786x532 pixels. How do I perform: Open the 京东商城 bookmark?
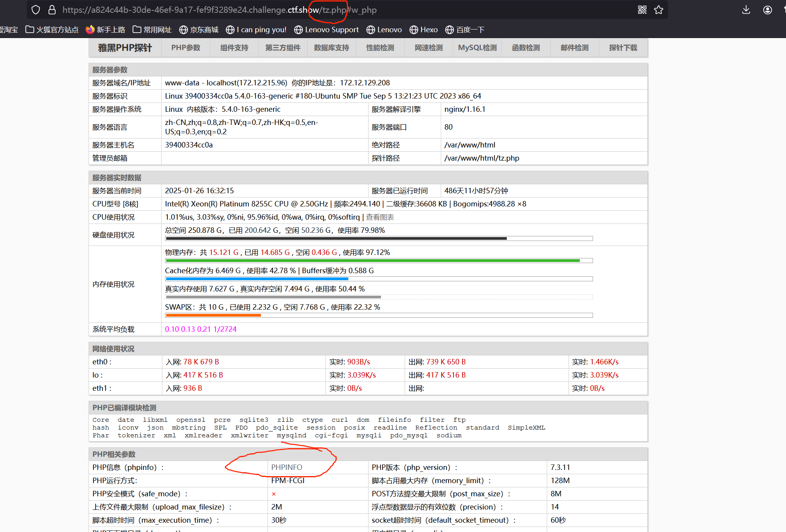[x=199, y=30]
